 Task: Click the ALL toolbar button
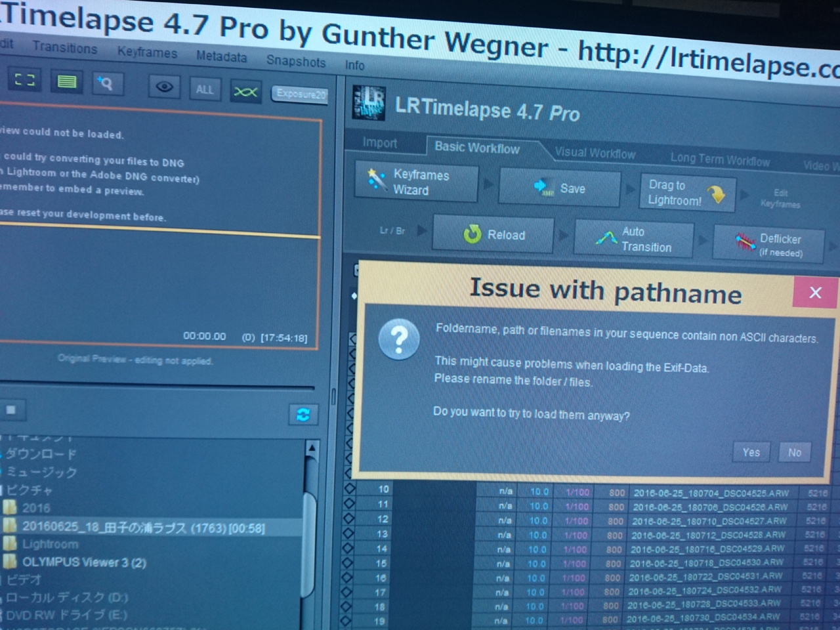point(205,89)
